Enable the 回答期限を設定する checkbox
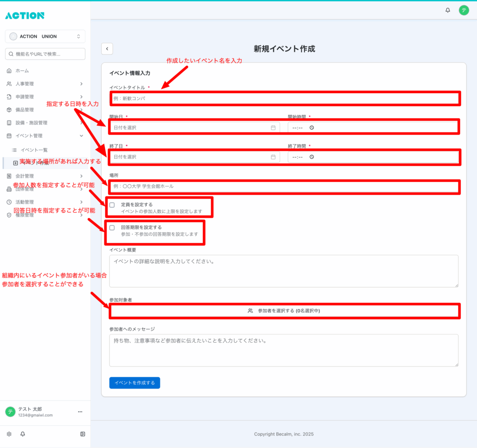This screenshot has height=448, width=477. point(112,228)
